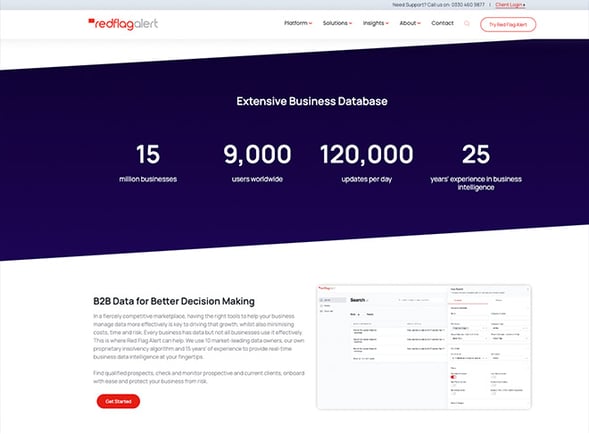
Task: Open the platform search screenshot thumbnail
Action: point(424,347)
